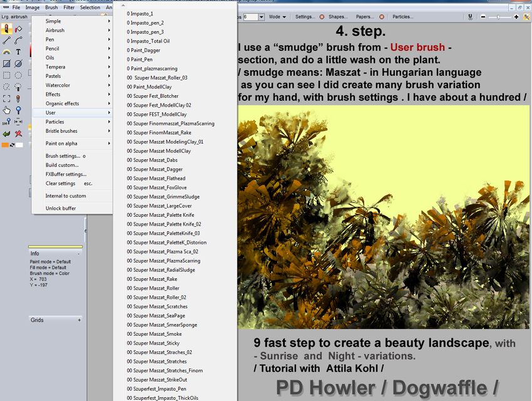532x401 pixels.
Task: Choose 00 Szuper Maszat_Dagger brush
Action: coord(155,169)
